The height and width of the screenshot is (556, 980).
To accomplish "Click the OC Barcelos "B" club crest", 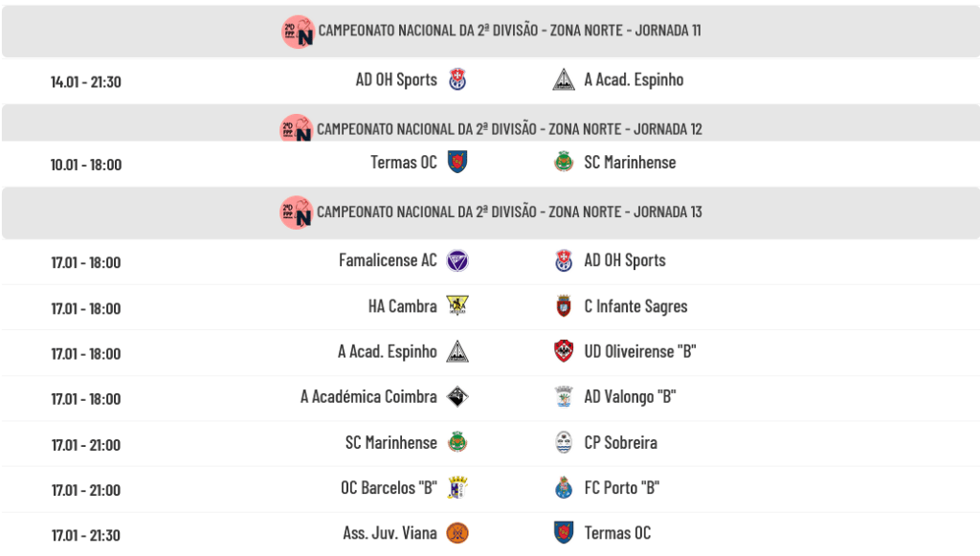I will [458, 488].
